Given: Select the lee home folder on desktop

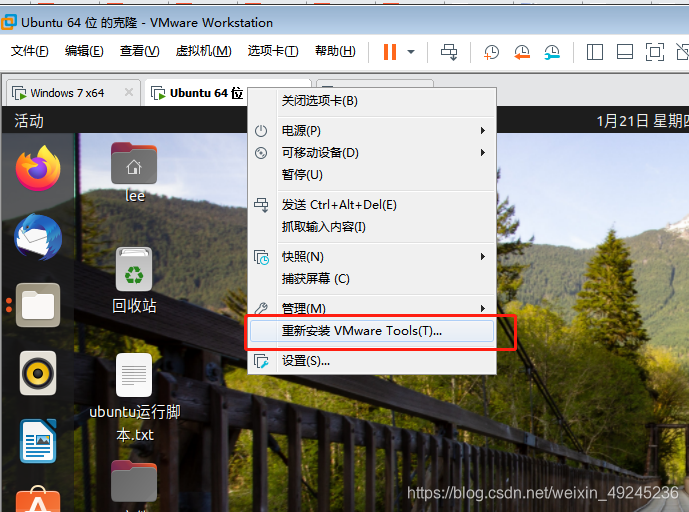Looking at the screenshot, I should pos(134,172).
